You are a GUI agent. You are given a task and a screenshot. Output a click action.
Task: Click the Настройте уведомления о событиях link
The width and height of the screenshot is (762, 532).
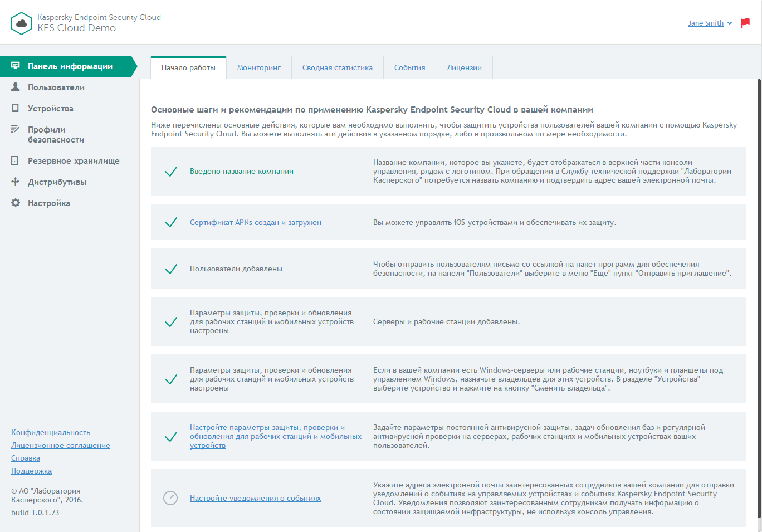[255, 498]
